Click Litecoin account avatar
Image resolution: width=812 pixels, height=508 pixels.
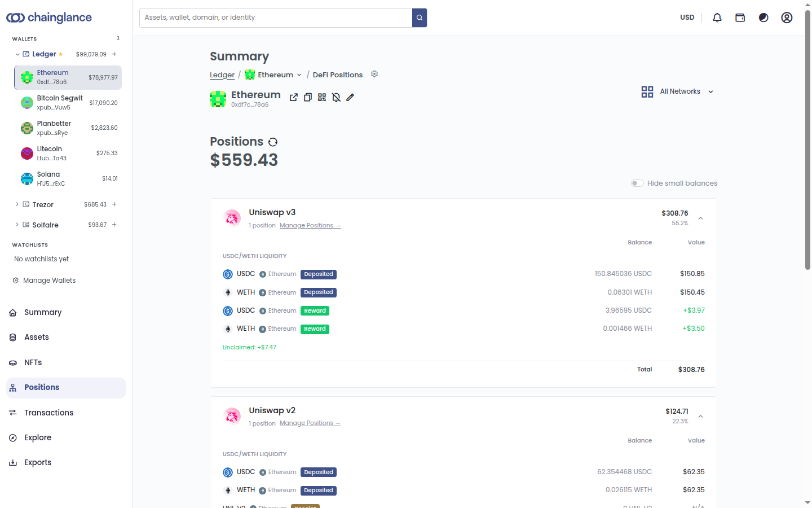27,154
